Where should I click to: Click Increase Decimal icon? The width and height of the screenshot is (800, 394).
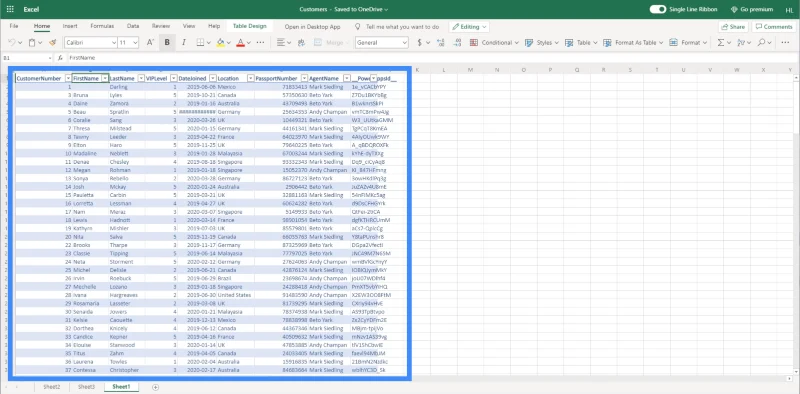point(440,43)
